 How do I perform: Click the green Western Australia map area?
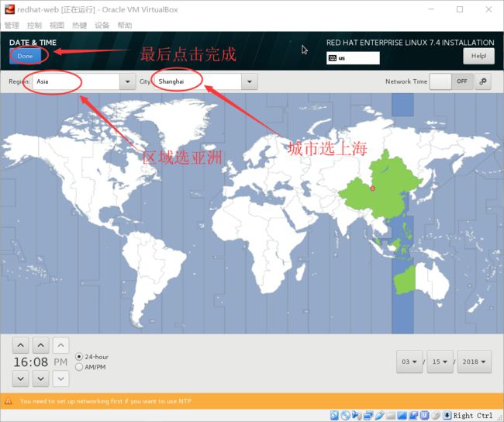(x=405, y=281)
